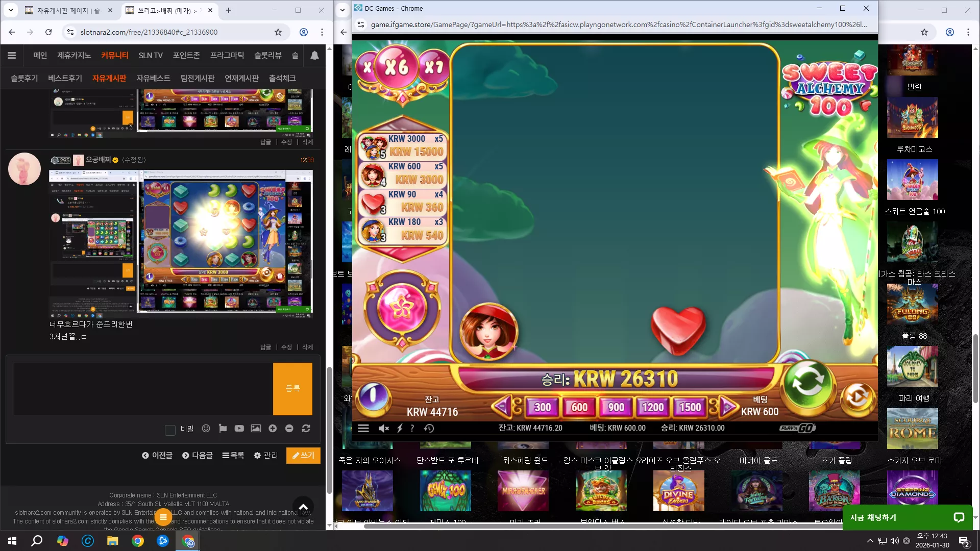Shrink comment box with minus icon
980x551 pixels.
click(289, 429)
